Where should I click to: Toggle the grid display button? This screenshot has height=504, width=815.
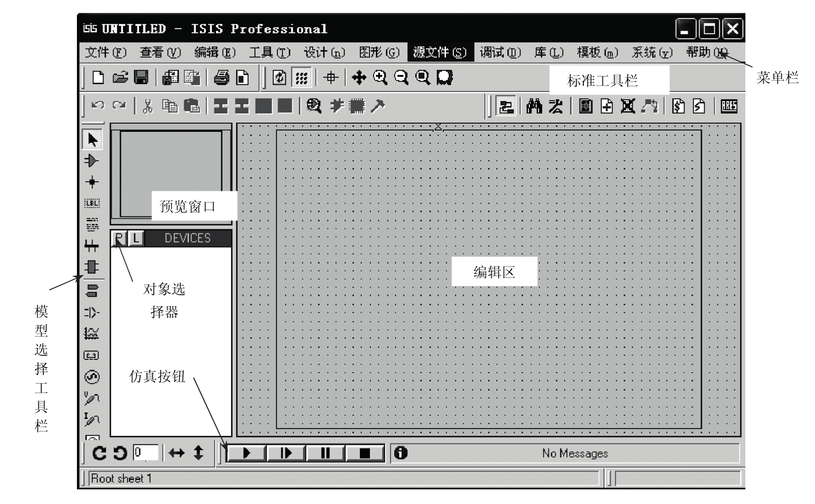(x=301, y=78)
